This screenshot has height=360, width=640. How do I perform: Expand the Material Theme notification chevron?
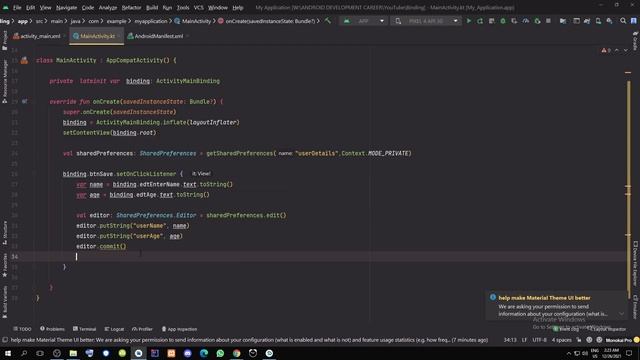[x=621, y=314]
